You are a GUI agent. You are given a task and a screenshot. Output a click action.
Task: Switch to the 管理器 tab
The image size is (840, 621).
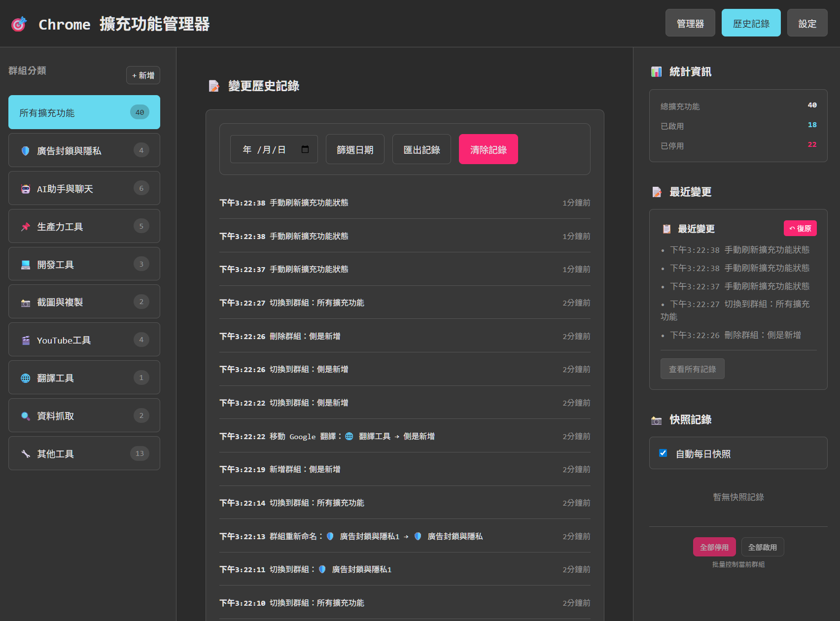(690, 23)
